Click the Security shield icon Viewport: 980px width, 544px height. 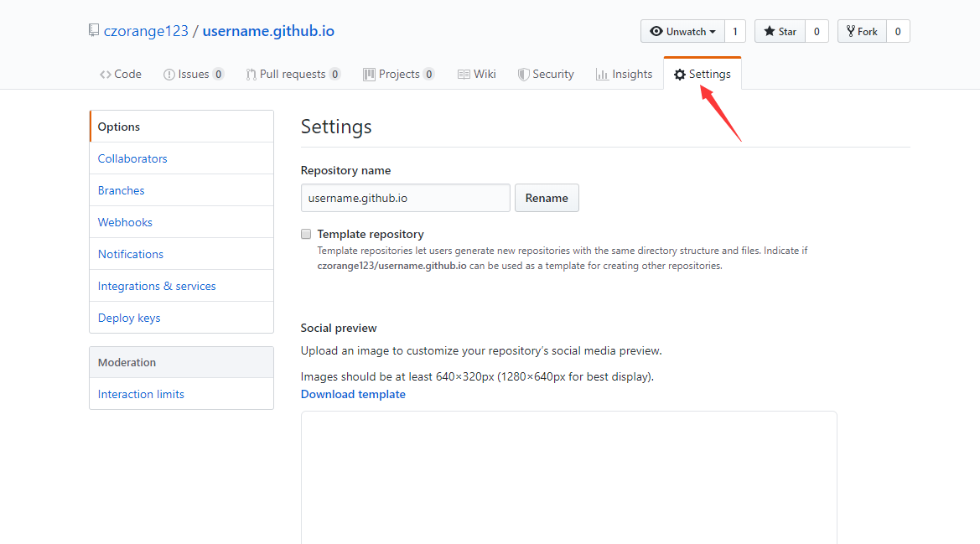pos(524,75)
